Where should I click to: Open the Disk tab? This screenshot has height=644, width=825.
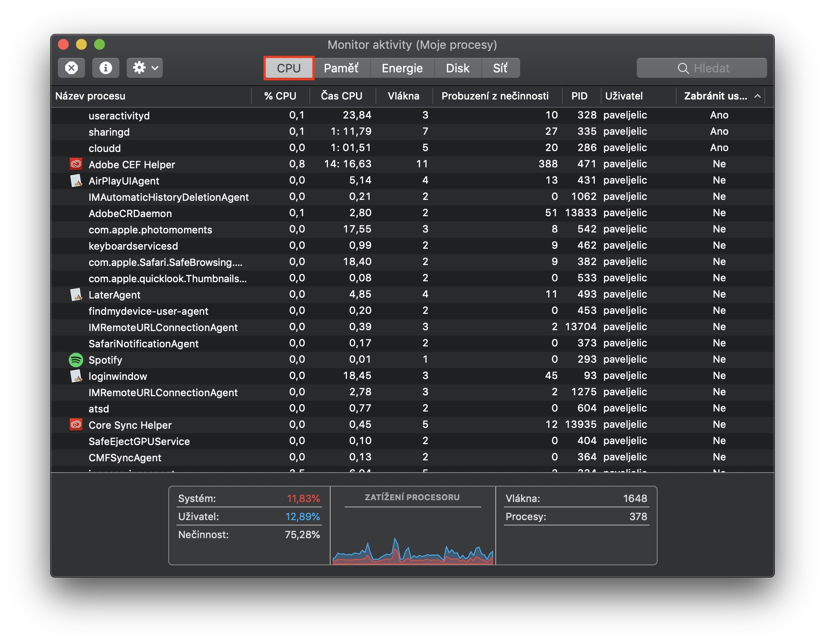[x=457, y=68]
